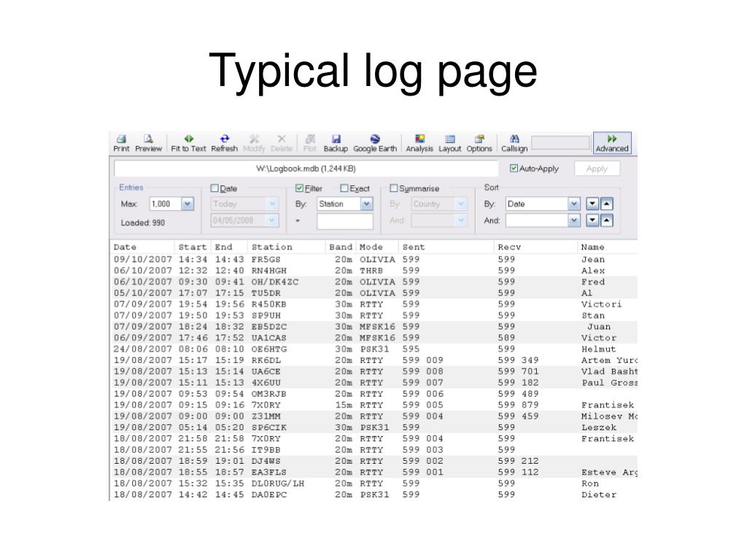Image resolution: width=747 pixels, height=560 pixels.
Task: Open the Summarise And dropdown
Action: (x=460, y=220)
